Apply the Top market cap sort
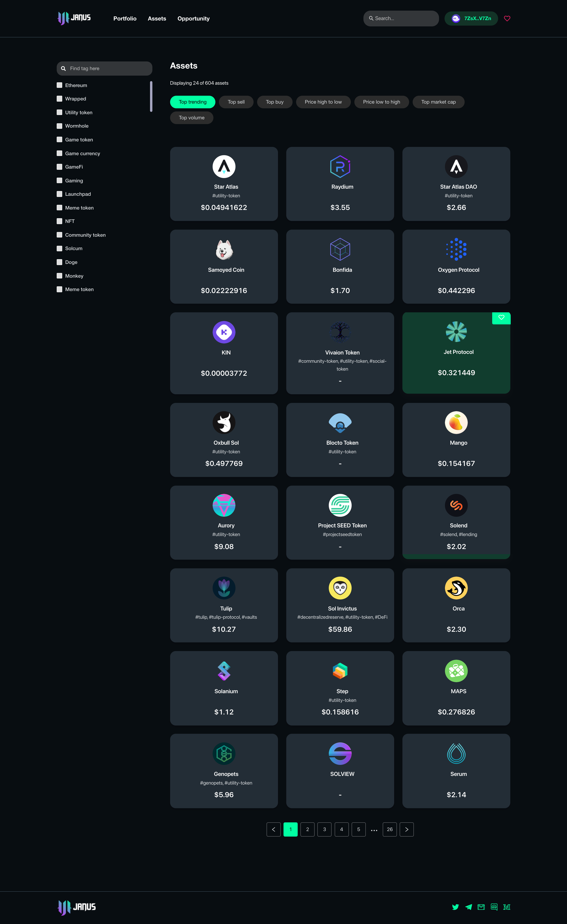This screenshot has height=924, width=567. (438, 102)
